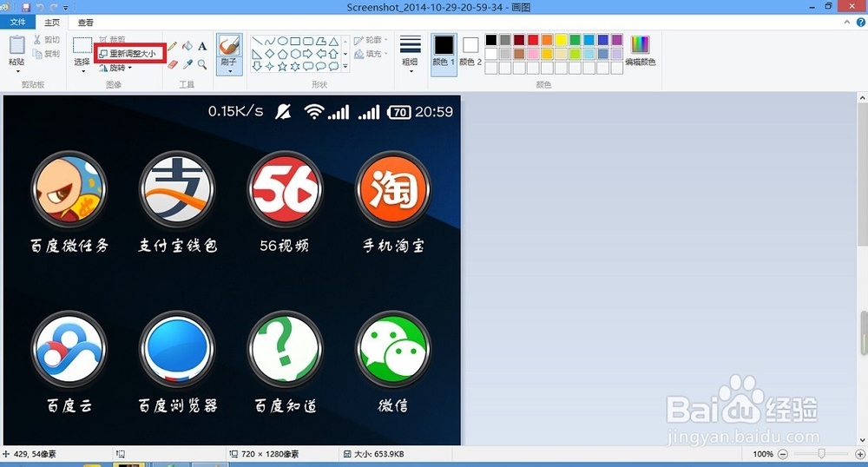Viewport: 868px width, 467px height.
Task: Select the Eraser tool
Action: (173, 65)
